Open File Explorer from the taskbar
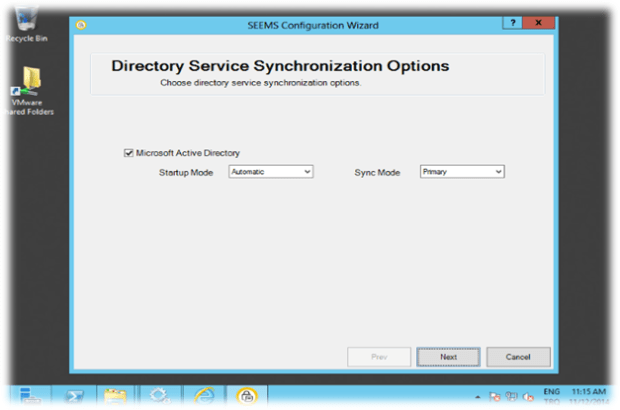This screenshot has width=620, height=410. tap(116, 396)
